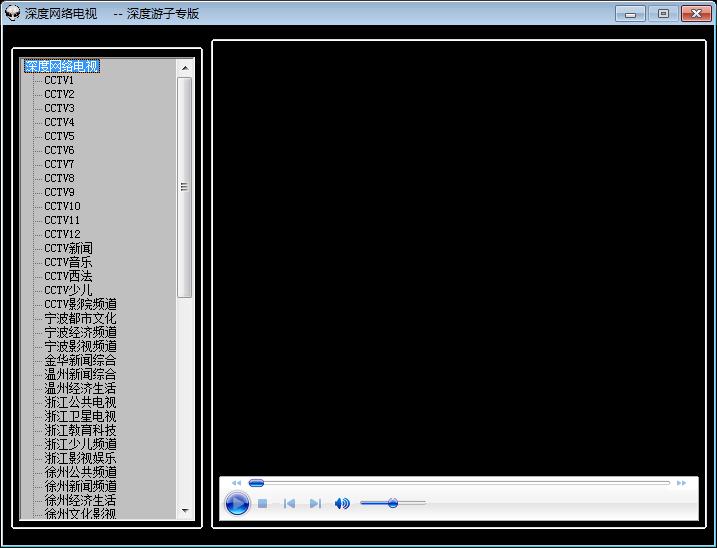Mute audio with the speaker icon
This screenshot has height=548, width=717.
tap(342, 504)
